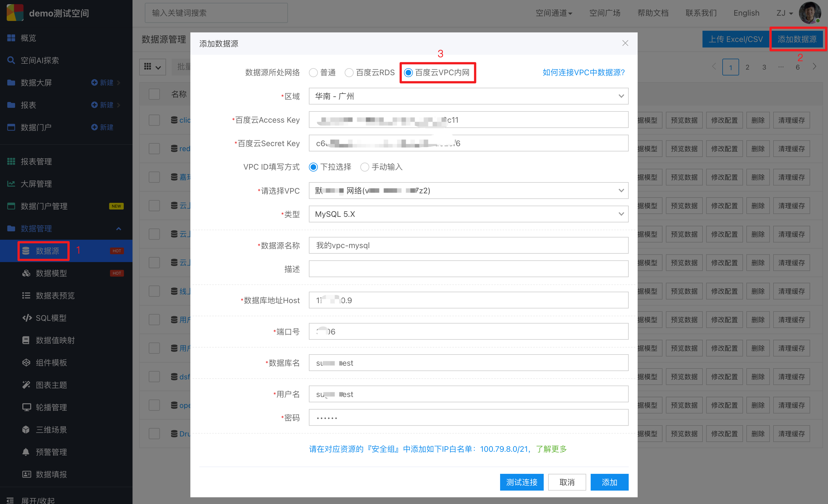Tick the checkbox for the red row
Viewport: 828px width, 504px height.
(154, 149)
